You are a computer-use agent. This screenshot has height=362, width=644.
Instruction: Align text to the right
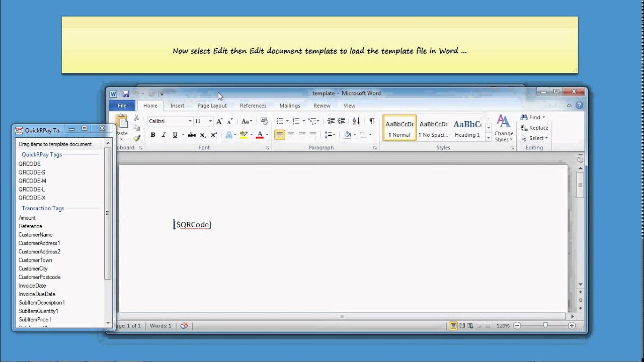[302, 135]
